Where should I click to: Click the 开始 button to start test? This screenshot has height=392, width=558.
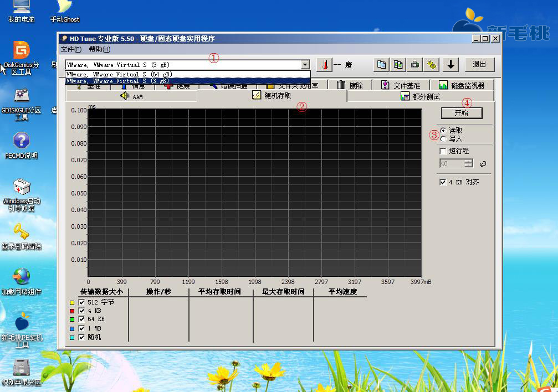pos(462,113)
